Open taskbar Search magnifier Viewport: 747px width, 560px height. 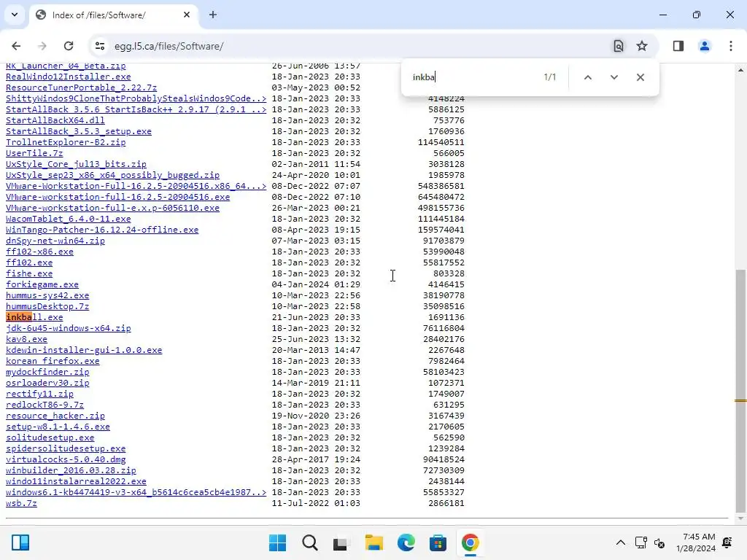[x=309, y=542]
